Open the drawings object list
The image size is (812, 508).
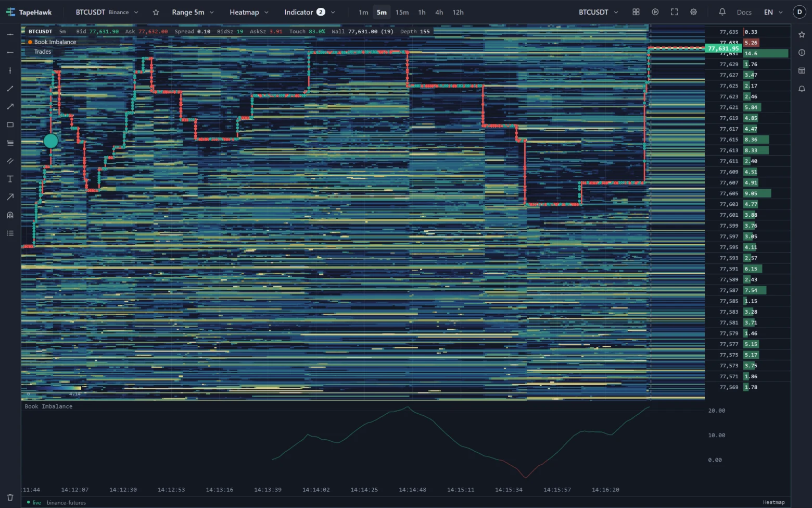pyautogui.click(x=10, y=233)
